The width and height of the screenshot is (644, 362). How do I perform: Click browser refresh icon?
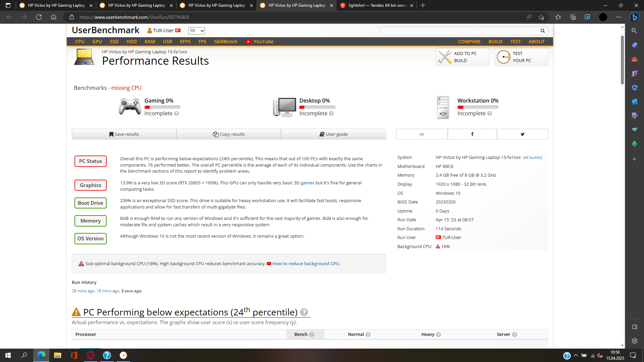(x=39, y=17)
